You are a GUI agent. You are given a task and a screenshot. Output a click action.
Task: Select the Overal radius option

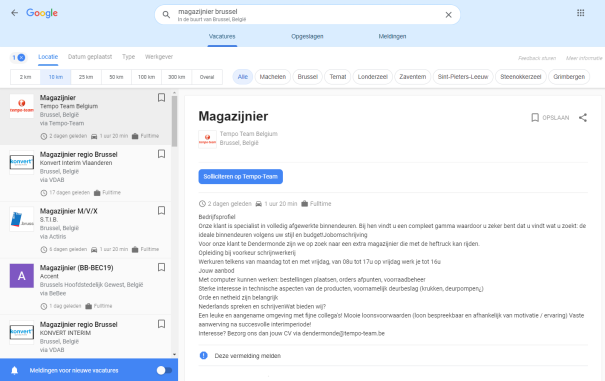tap(207, 77)
